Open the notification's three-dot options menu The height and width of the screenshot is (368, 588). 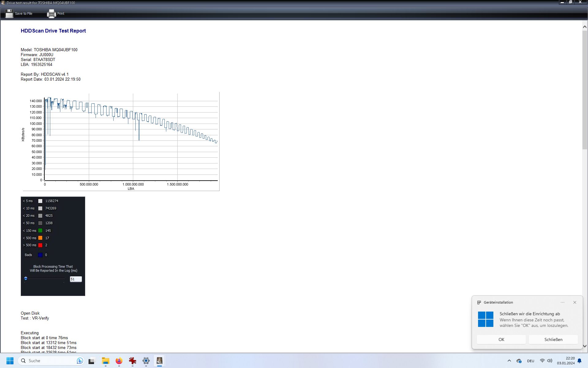tap(562, 302)
